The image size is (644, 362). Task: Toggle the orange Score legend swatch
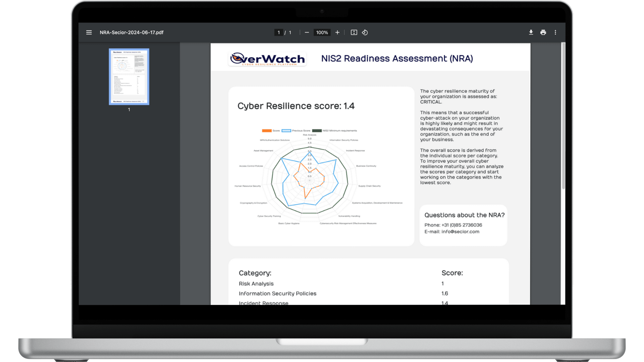pos(267,131)
